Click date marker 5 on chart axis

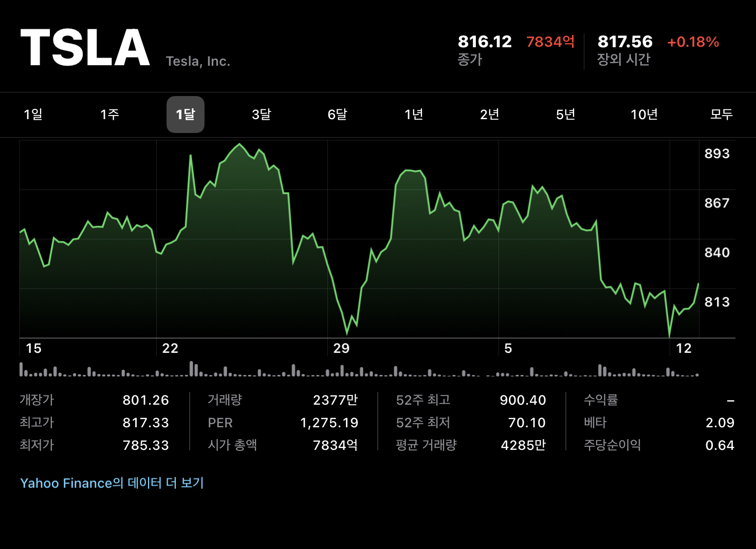pos(508,348)
